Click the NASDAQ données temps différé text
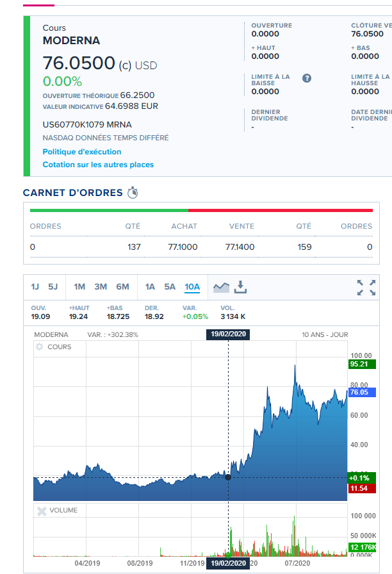Image resolution: width=392 pixels, height=574 pixels. tap(106, 138)
